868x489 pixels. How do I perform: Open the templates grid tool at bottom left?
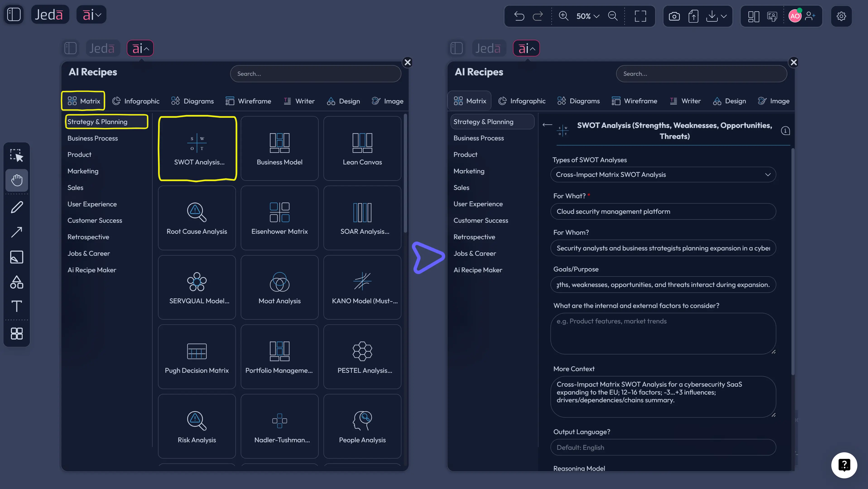pos(17,334)
